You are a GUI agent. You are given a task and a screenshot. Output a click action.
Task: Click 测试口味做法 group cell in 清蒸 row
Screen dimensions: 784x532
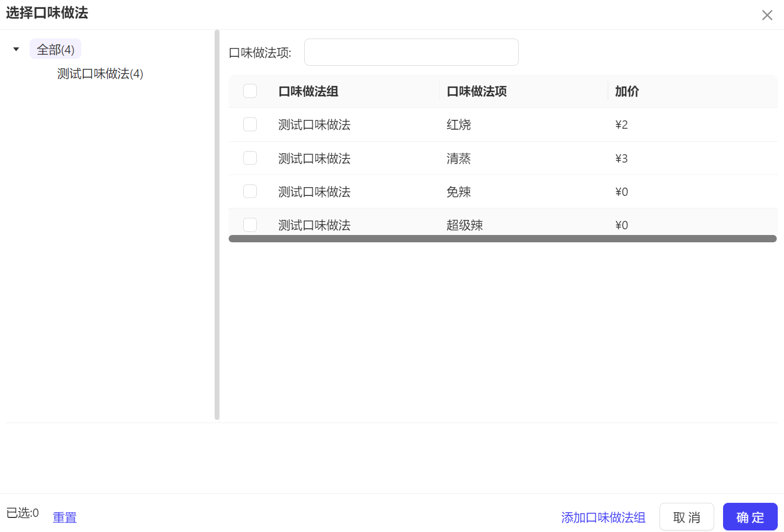(x=314, y=158)
